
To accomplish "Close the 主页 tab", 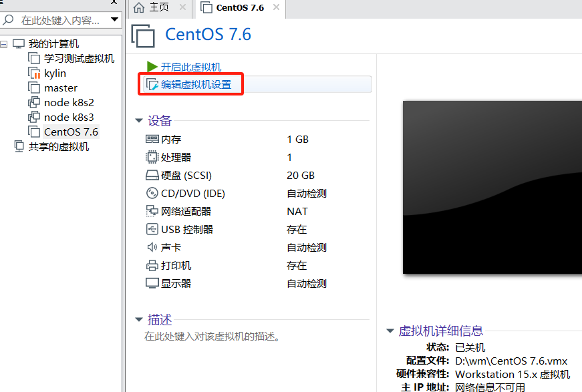I will pyautogui.click(x=182, y=7).
